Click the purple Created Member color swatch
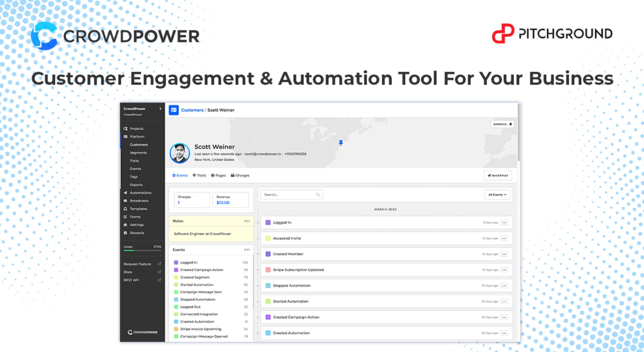Viewport: 644px width, 352px height. (268, 254)
